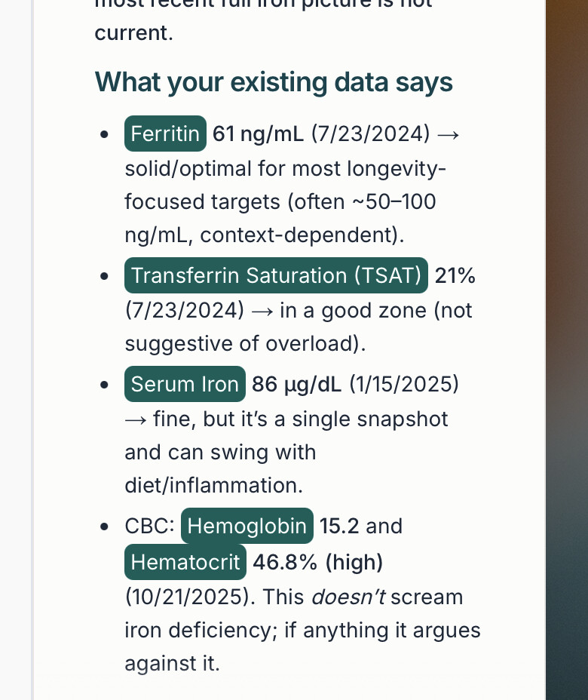The image size is (588, 700).
Task: Click the 'CBC:' label text
Action: [149, 526]
